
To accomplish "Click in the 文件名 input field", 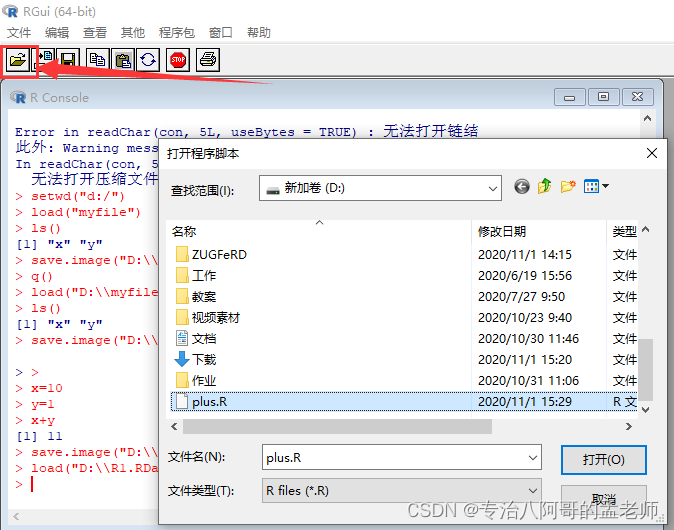I will (x=393, y=458).
